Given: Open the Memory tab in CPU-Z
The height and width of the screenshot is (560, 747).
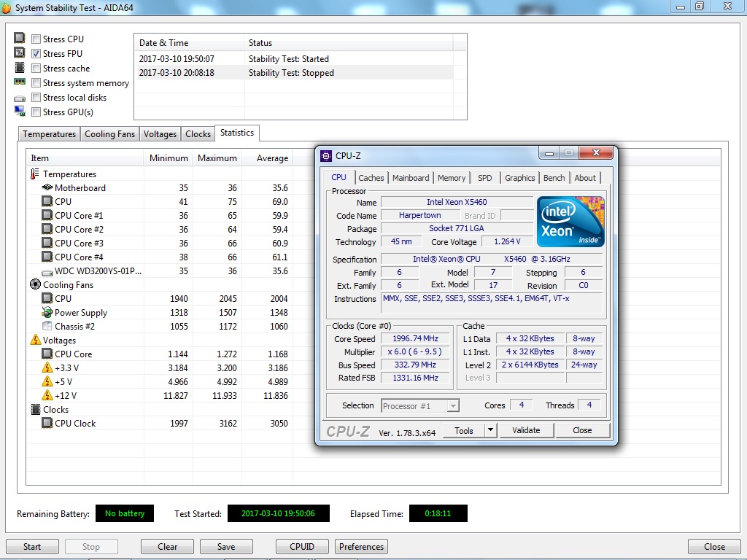Looking at the screenshot, I should point(451,178).
